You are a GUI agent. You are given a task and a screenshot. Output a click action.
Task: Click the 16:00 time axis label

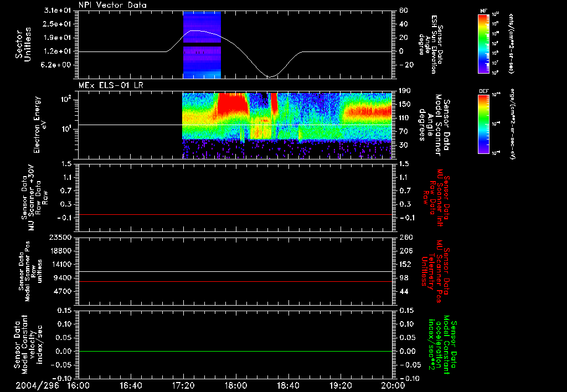point(79,385)
